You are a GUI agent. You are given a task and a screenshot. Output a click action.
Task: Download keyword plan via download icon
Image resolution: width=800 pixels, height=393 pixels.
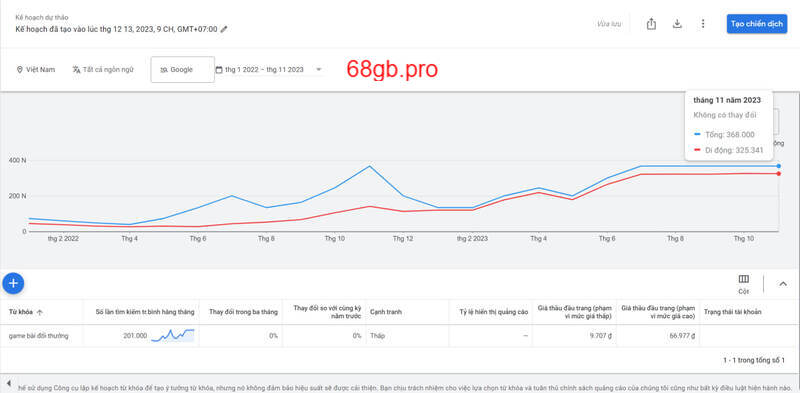(677, 23)
